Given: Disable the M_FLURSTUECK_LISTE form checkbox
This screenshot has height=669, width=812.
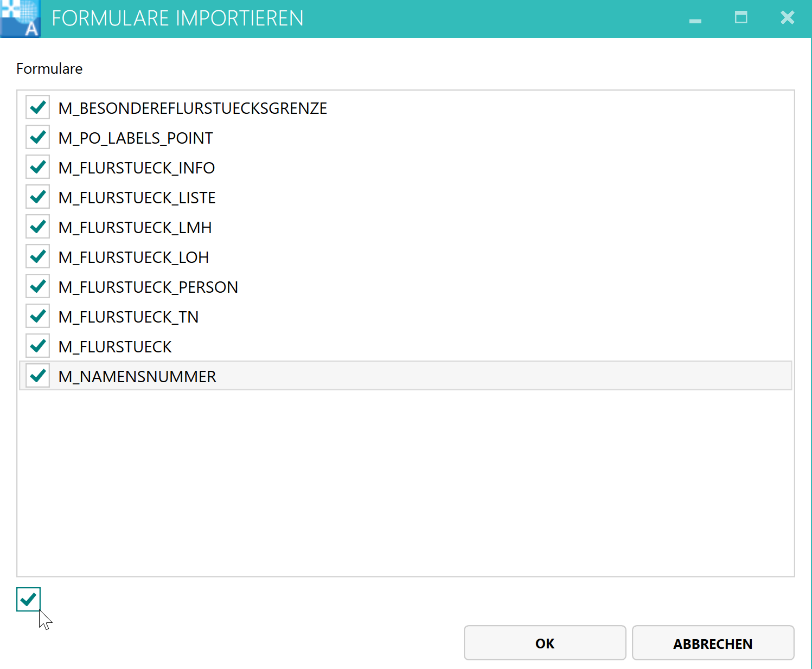Looking at the screenshot, I should tap(38, 197).
